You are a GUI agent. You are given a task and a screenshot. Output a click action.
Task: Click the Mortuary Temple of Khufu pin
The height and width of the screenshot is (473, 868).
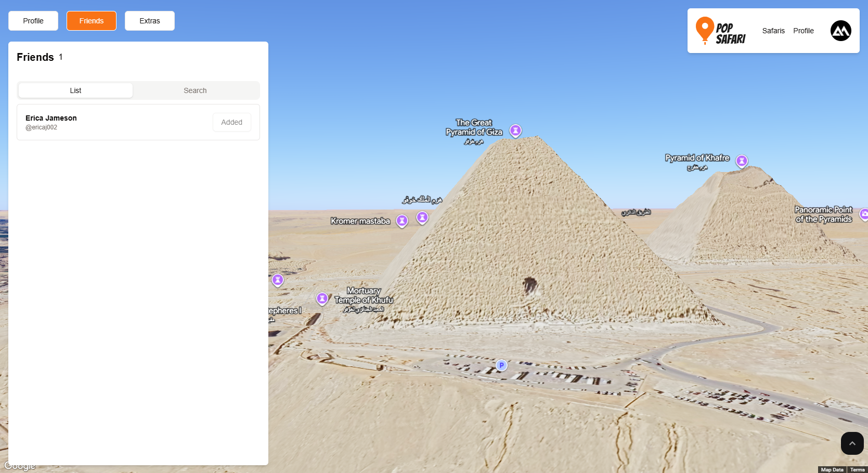point(322,298)
